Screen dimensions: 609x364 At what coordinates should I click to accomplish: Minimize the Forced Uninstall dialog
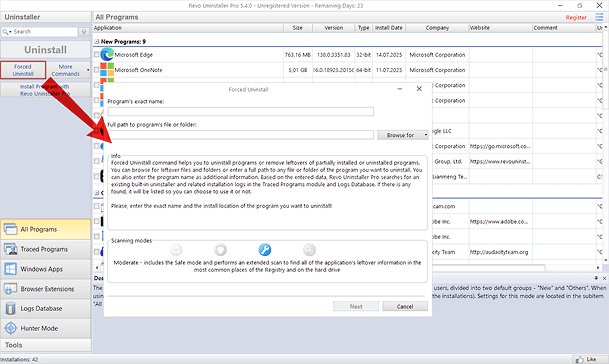[x=400, y=89]
